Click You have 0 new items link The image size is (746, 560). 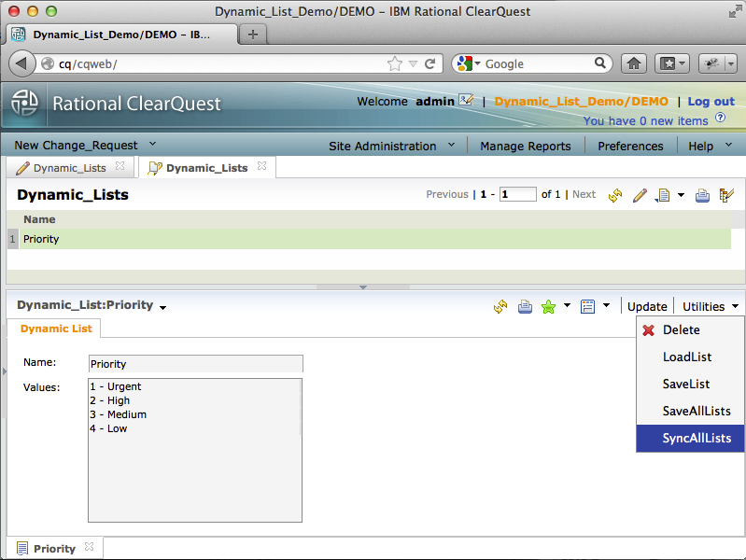coord(645,120)
